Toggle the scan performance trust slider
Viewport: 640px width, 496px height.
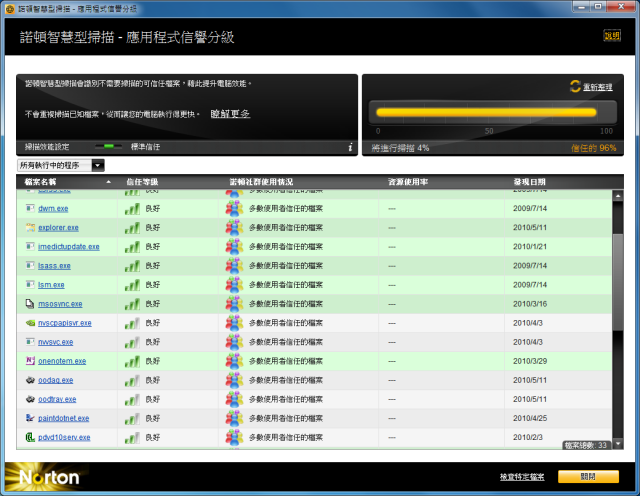109,146
